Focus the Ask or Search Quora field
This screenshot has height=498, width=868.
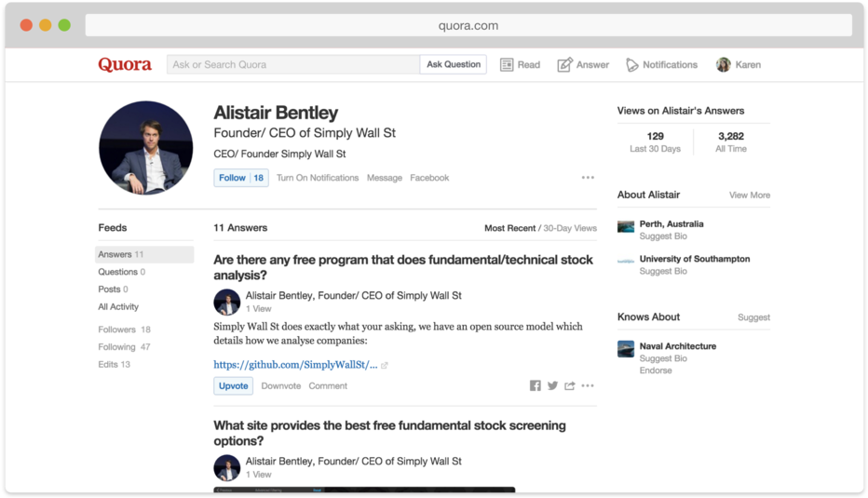point(293,65)
